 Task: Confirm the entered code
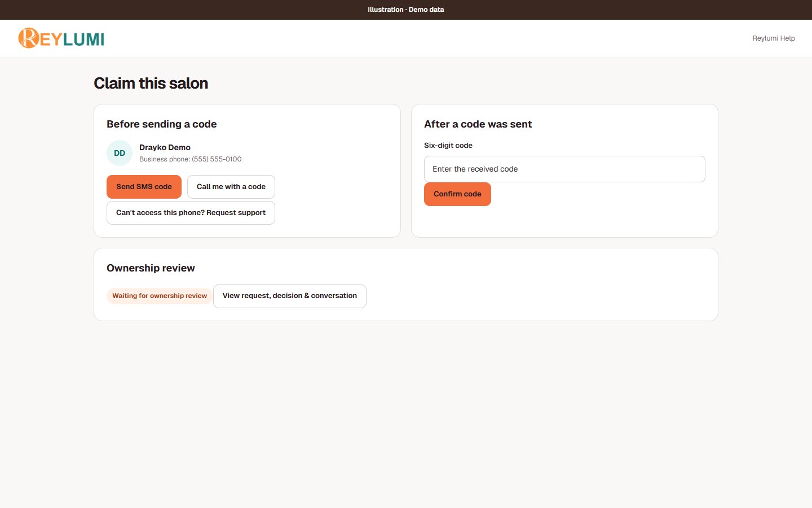click(x=457, y=194)
